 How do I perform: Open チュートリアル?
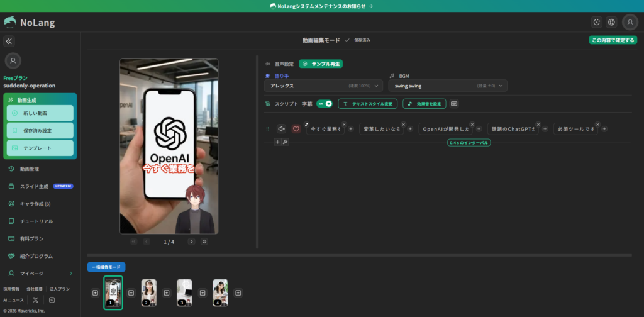pos(36,221)
